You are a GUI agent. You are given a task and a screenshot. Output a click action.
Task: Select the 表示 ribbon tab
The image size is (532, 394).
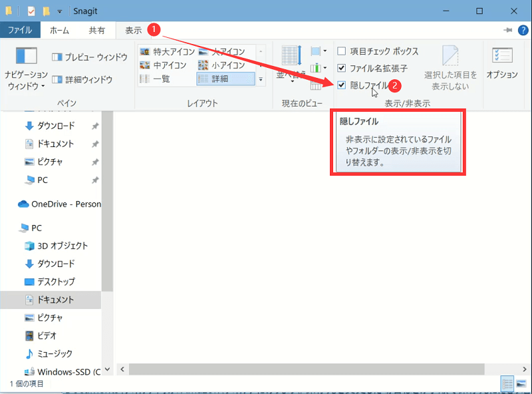[134, 30]
